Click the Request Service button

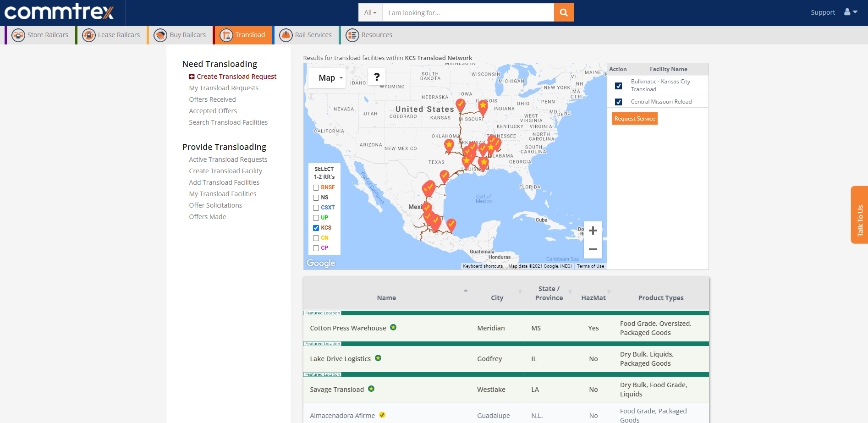click(634, 118)
